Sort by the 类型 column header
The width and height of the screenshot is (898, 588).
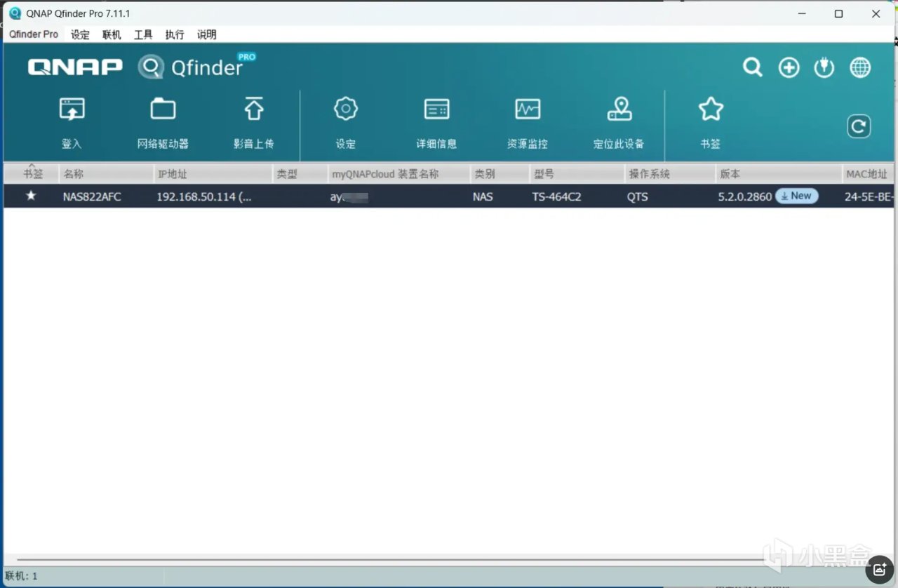[300, 174]
